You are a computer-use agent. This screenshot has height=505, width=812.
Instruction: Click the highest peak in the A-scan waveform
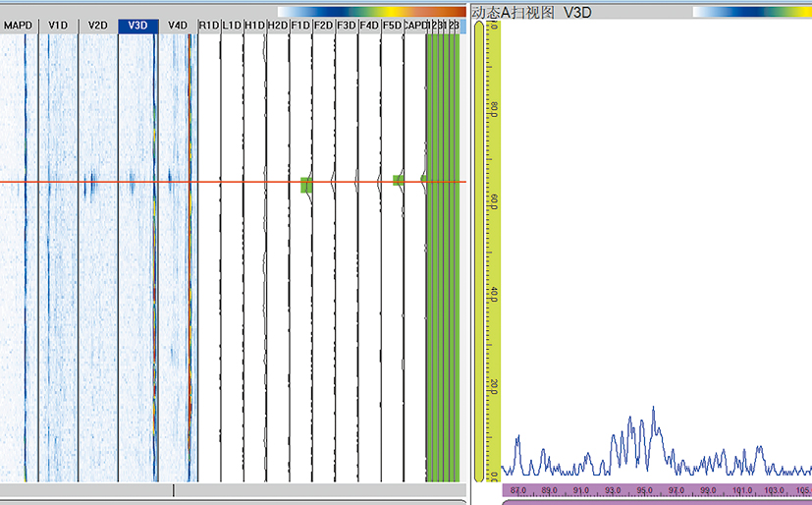point(653,409)
